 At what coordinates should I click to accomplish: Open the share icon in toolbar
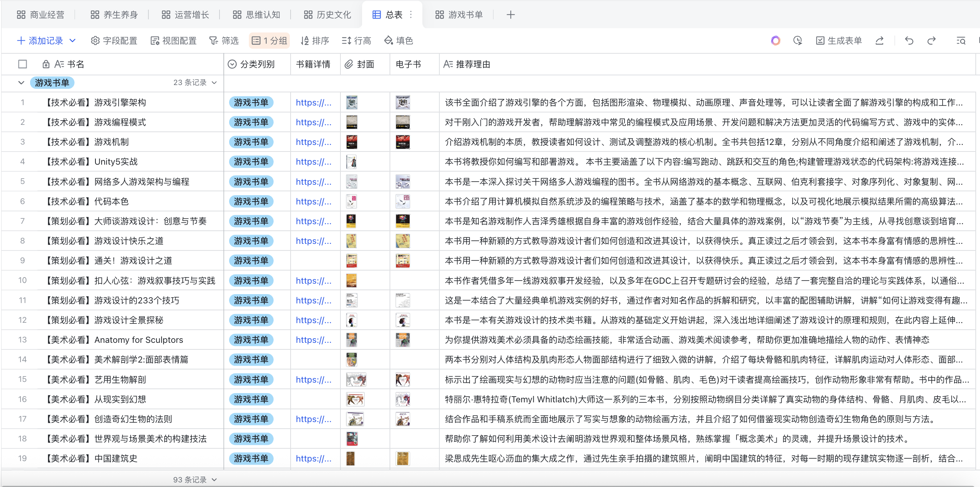pyautogui.click(x=880, y=41)
